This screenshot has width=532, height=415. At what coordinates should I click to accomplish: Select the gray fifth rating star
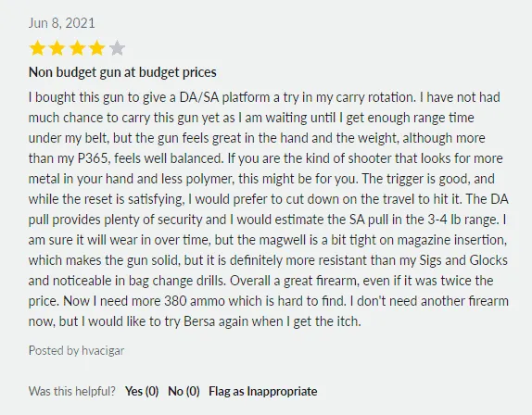pyautogui.click(x=117, y=48)
